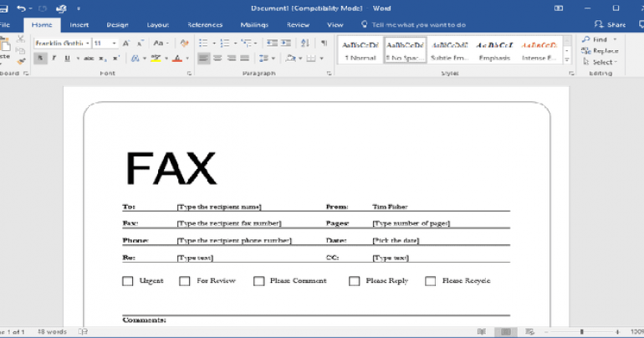Toggle Bold formatting
This screenshot has height=338, width=644.
point(40,59)
